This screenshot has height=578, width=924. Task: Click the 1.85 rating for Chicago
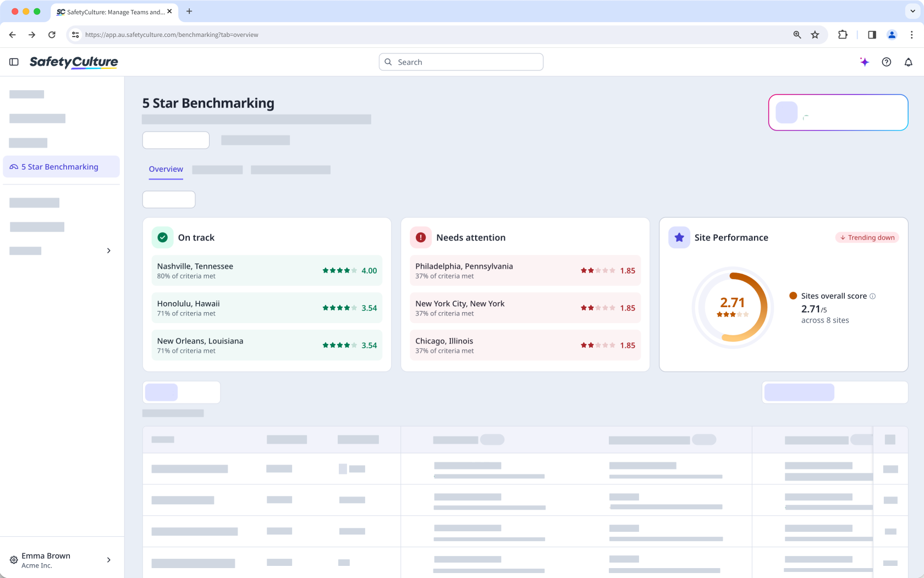point(608,345)
